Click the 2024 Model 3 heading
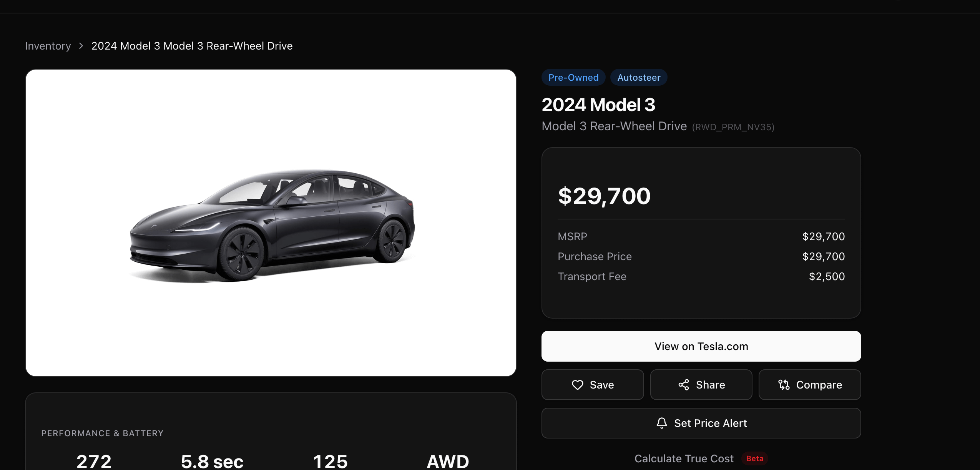Screen dimensions: 980x470 [x=598, y=105]
